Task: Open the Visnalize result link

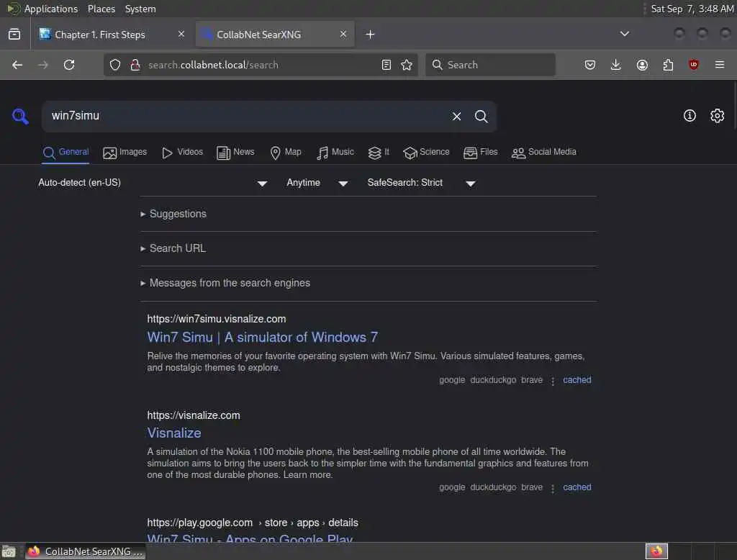Action: [174, 433]
